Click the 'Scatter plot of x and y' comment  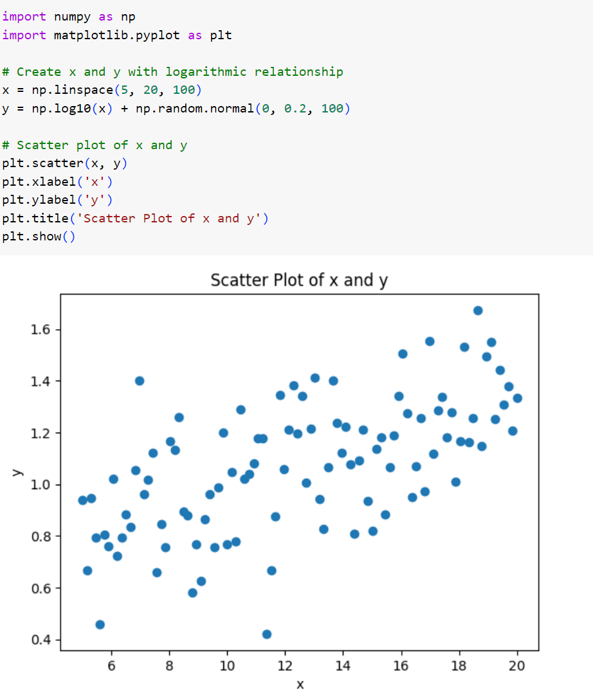tap(95, 145)
